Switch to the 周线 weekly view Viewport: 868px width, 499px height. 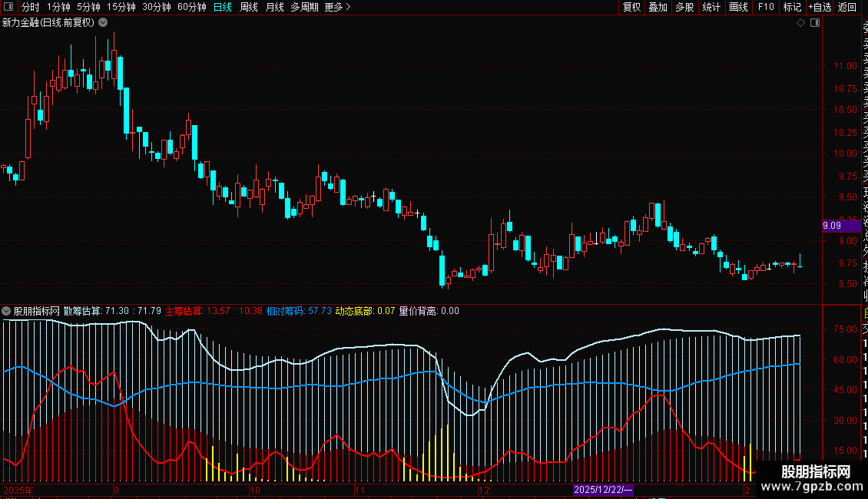[x=249, y=7]
